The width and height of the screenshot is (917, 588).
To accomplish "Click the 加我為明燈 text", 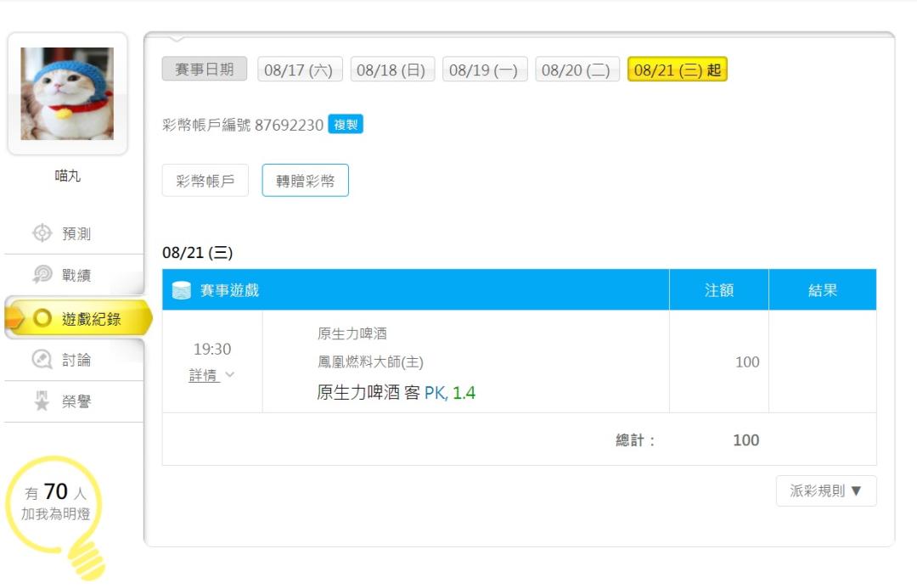I will point(55,514).
